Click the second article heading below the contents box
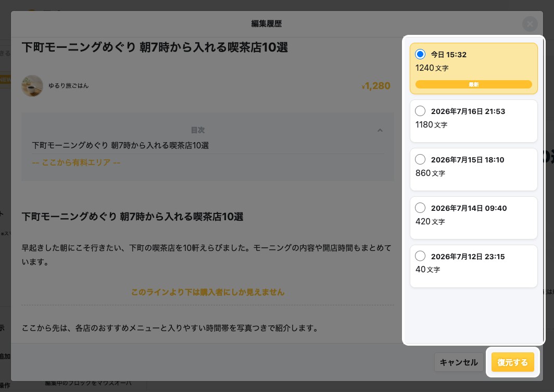 132,217
